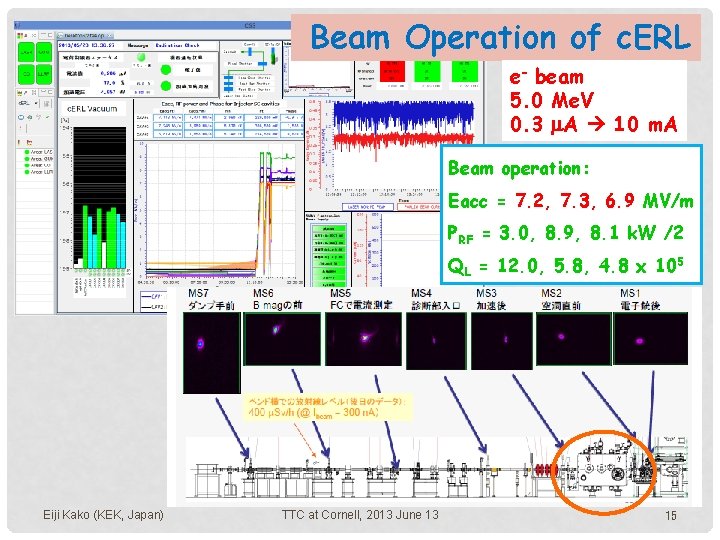Viewport: 720px width, 540px height.
Task: Click the red-outlined button below the blue-red plot
Action: tap(418, 207)
